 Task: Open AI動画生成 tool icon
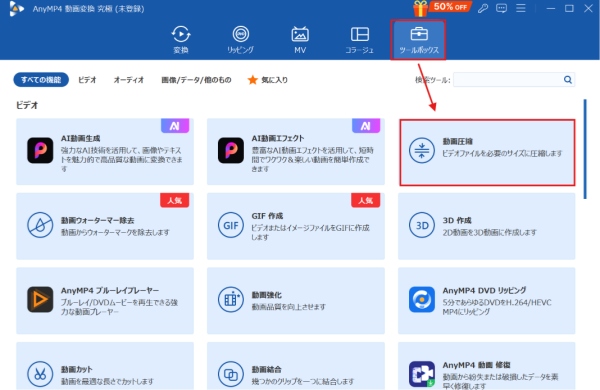point(40,150)
